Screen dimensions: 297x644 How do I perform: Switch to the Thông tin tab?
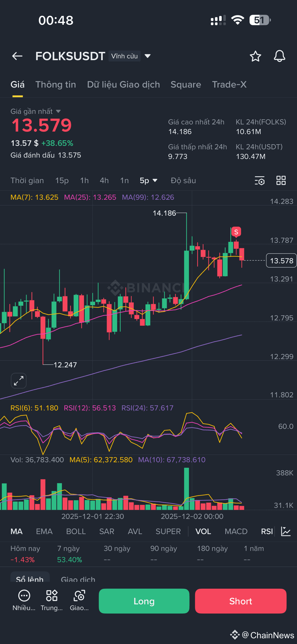pos(56,85)
